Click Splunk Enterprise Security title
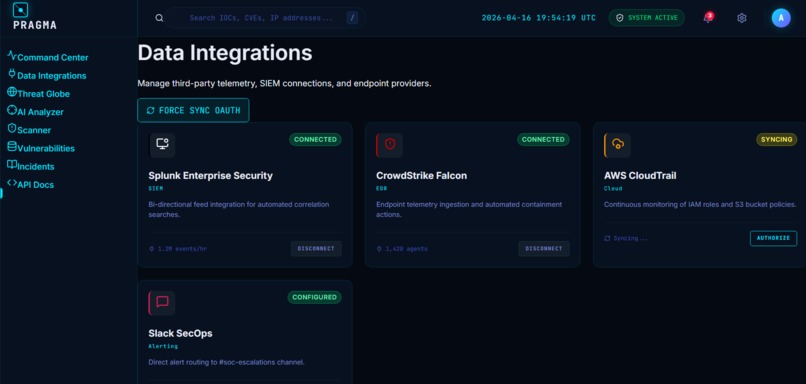The width and height of the screenshot is (806, 384). [x=211, y=176]
